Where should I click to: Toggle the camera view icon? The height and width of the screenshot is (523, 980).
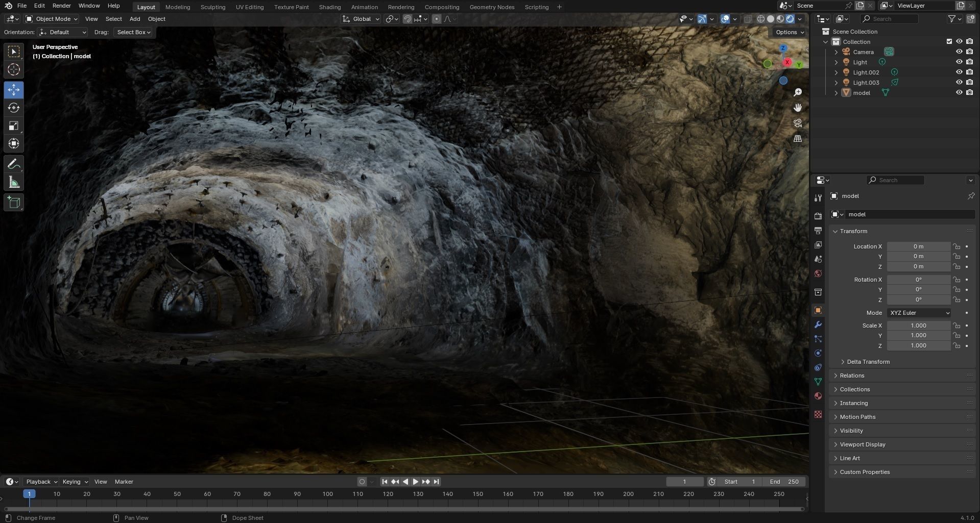798,123
